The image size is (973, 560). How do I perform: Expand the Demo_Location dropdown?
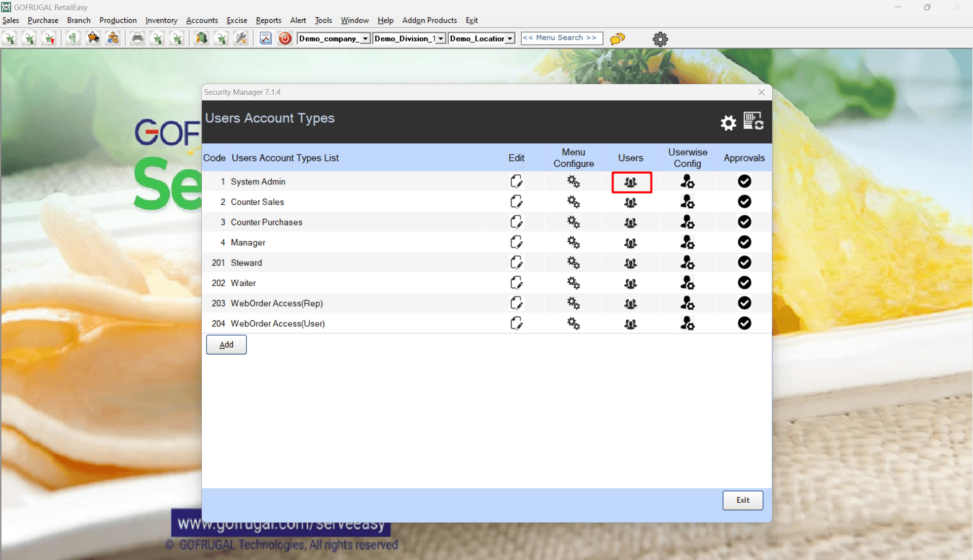coord(510,39)
